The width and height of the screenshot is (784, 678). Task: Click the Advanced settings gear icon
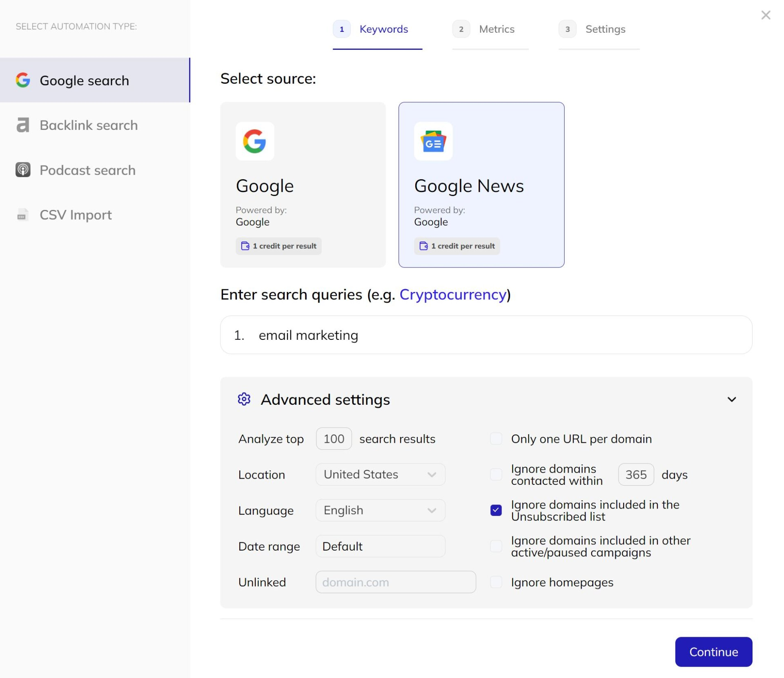(x=244, y=399)
